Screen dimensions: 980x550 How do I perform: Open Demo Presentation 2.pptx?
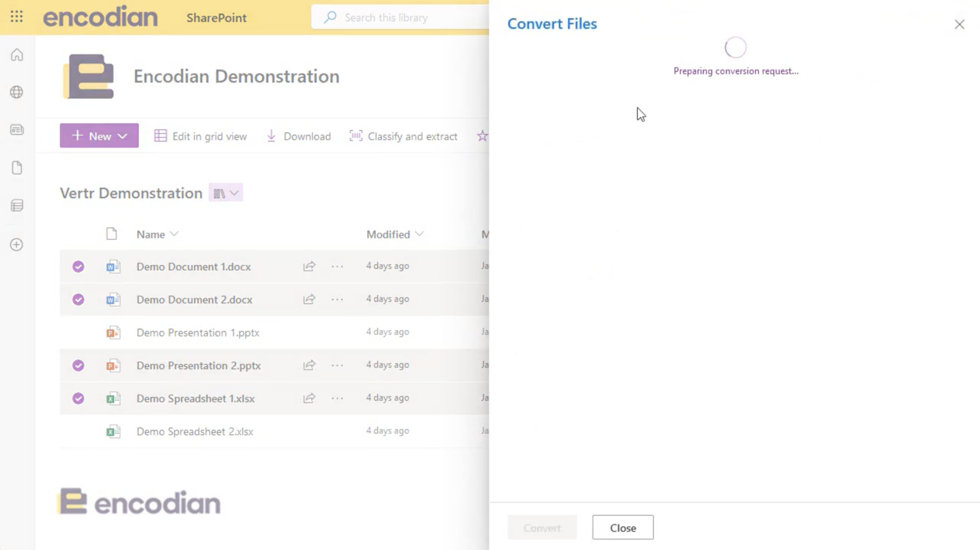[x=199, y=366]
